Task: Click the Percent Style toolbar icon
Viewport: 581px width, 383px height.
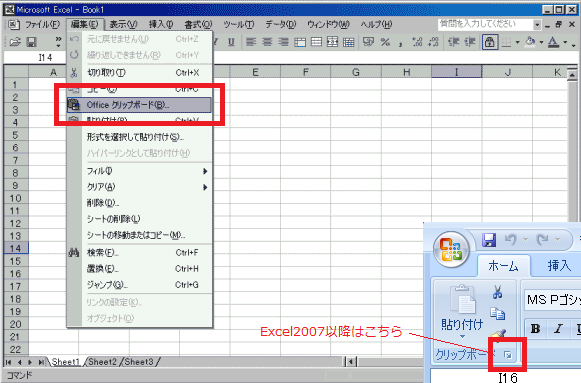Action: 385,42
